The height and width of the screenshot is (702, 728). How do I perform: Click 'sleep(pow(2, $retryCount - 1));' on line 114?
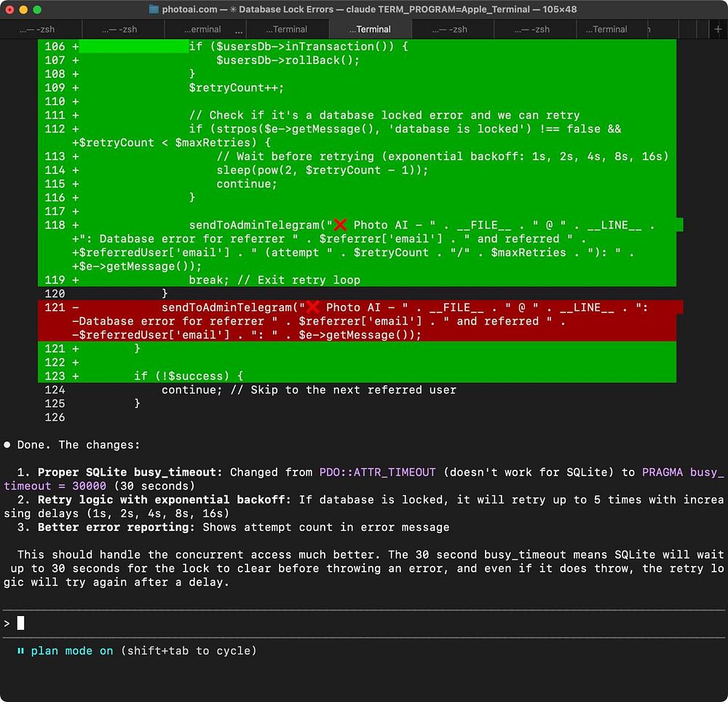click(323, 170)
